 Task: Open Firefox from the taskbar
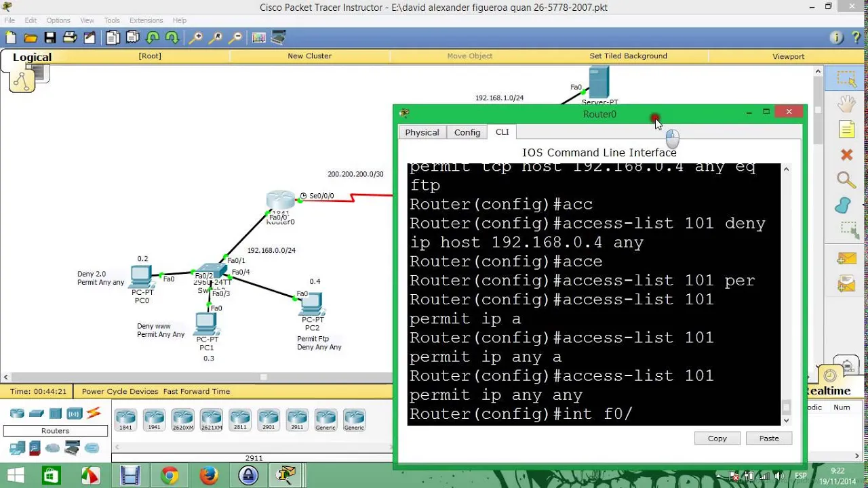point(210,476)
